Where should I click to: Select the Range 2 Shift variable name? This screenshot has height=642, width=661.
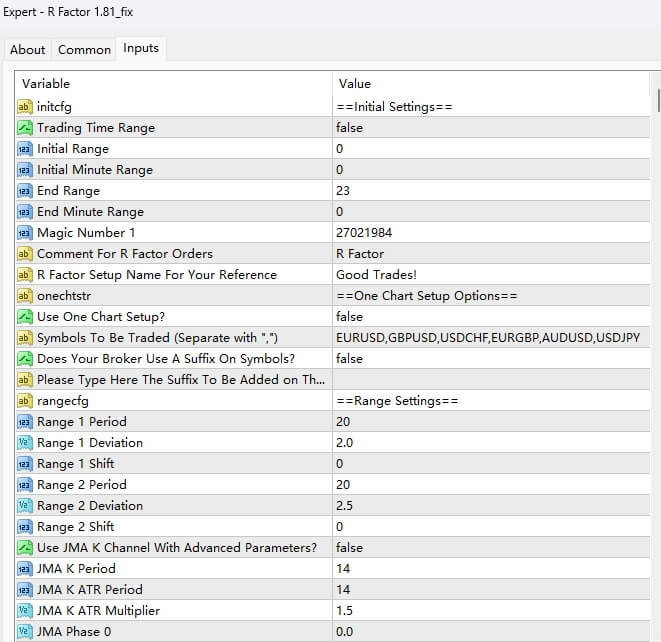click(x=75, y=526)
